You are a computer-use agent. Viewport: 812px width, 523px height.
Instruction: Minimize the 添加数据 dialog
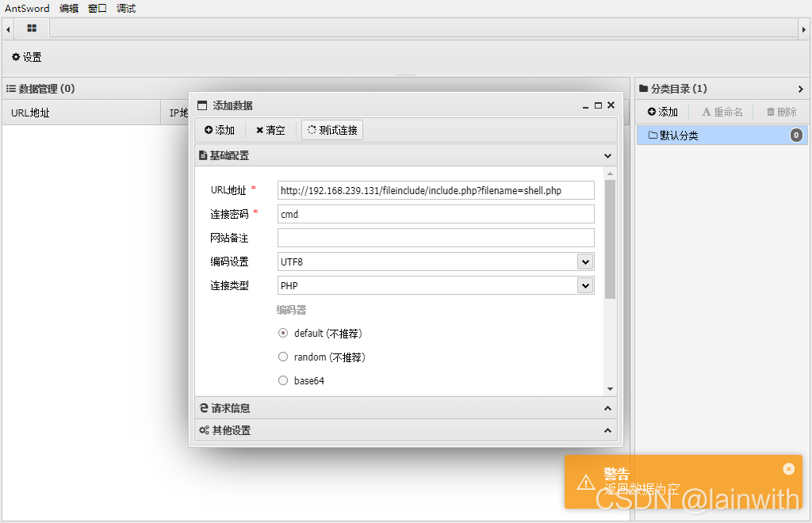coord(585,105)
